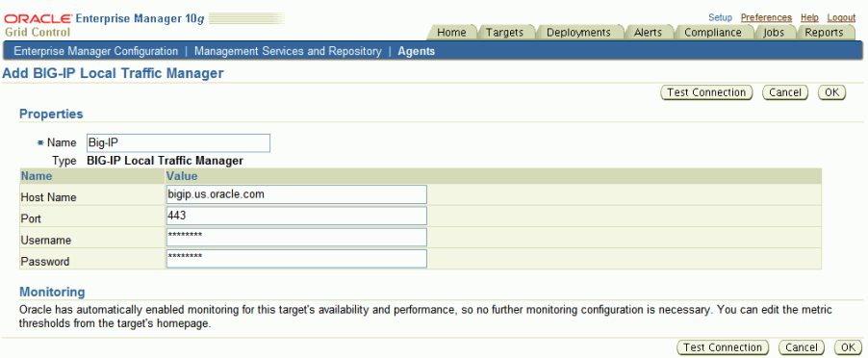Click the Help link
868x358 pixels.
pos(809,17)
